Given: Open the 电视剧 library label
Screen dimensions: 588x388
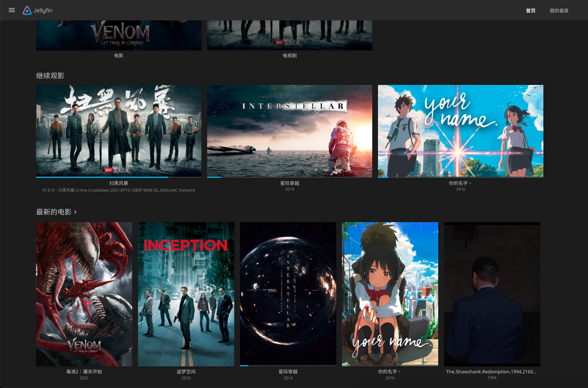Looking at the screenshot, I should coord(289,55).
